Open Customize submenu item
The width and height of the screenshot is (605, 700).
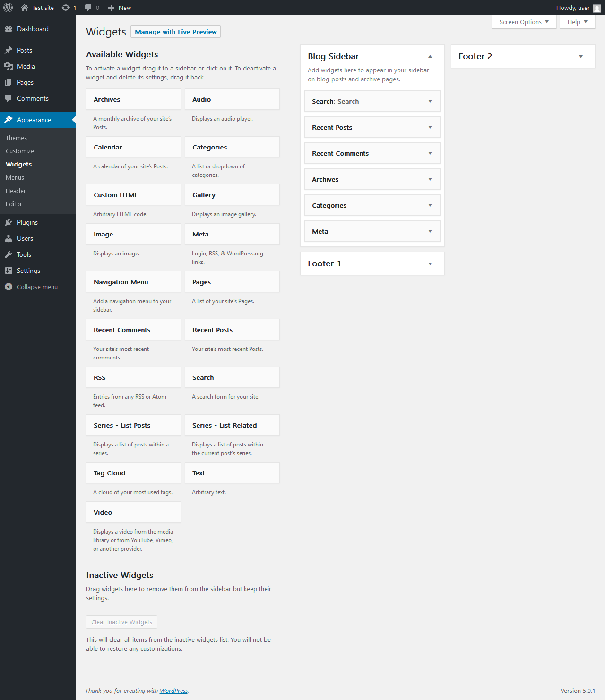click(x=20, y=151)
